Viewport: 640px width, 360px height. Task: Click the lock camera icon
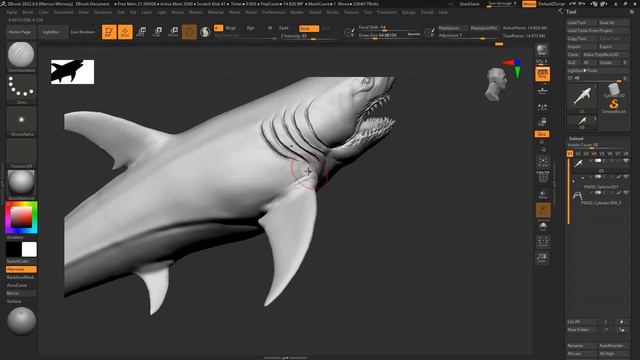click(542, 122)
